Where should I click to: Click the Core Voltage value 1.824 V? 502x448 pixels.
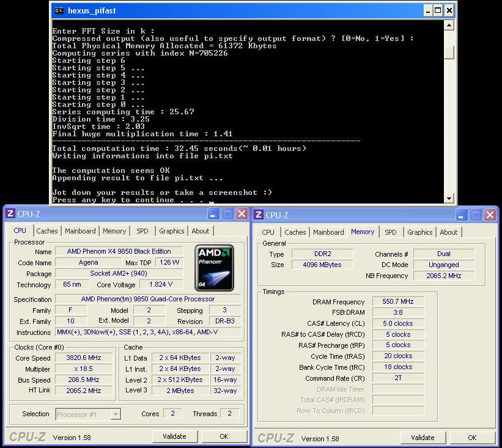pyautogui.click(x=161, y=284)
